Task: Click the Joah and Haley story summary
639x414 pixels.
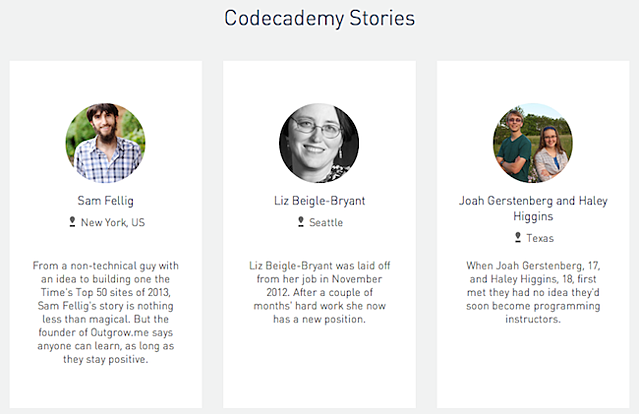Action: pyautogui.click(x=532, y=292)
